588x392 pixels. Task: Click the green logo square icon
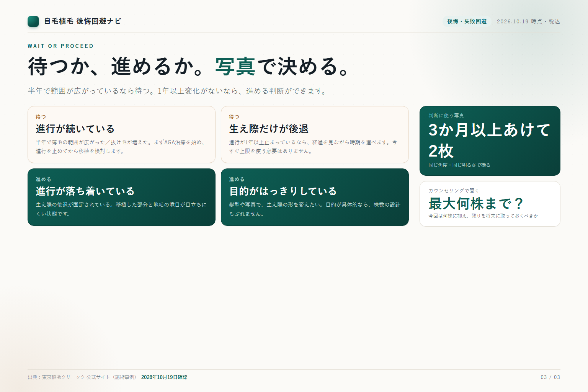(x=33, y=21)
